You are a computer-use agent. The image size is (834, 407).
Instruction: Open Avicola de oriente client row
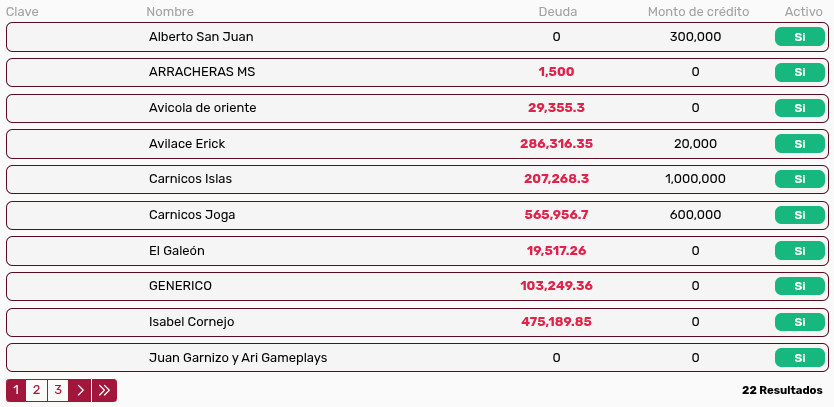point(201,108)
